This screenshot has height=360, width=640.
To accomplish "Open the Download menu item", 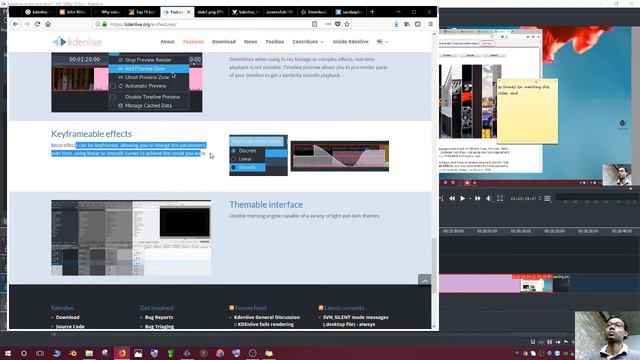I will pyautogui.click(x=224, y=42).
